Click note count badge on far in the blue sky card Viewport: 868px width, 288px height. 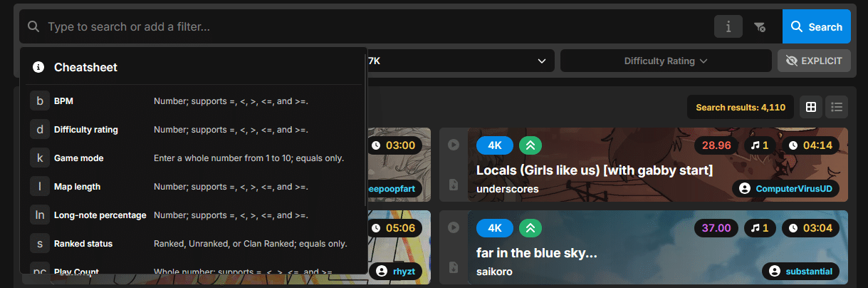click(760, 228)
